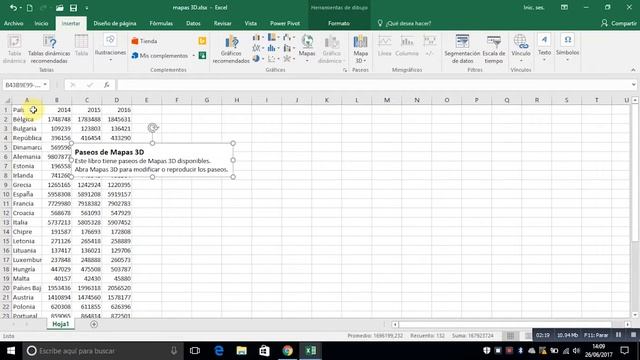Image resolution: width=640 pixels, height=360 pixels.
Task: Open Google Chrome from the taskbar
Action: 287,351
